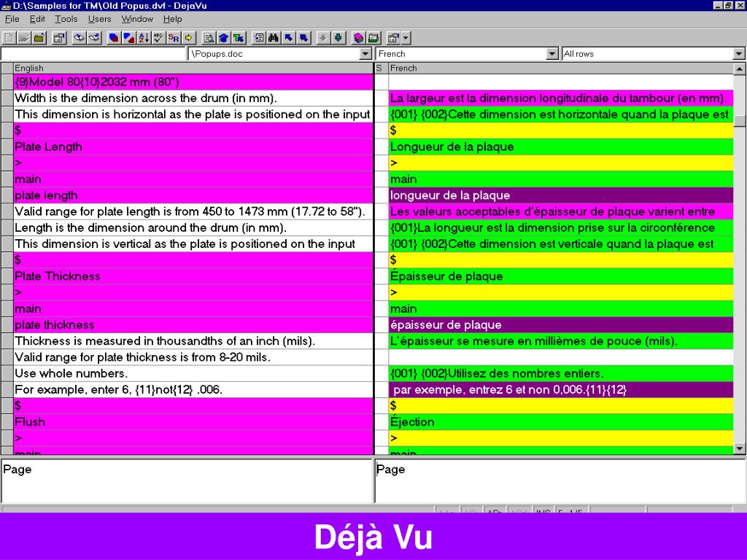Click the yellow right arrow icon
Screen dimensions: 747x560
(x=189, y=38)
